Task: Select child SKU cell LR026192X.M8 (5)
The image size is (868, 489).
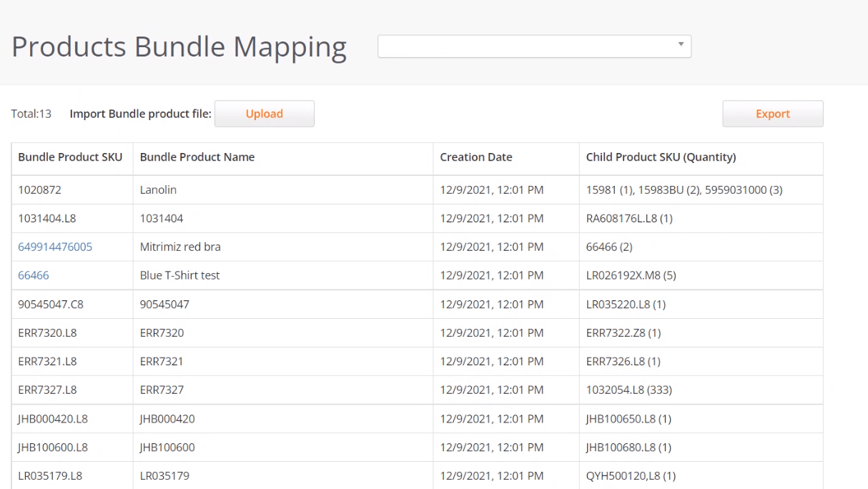Action: 701,275
